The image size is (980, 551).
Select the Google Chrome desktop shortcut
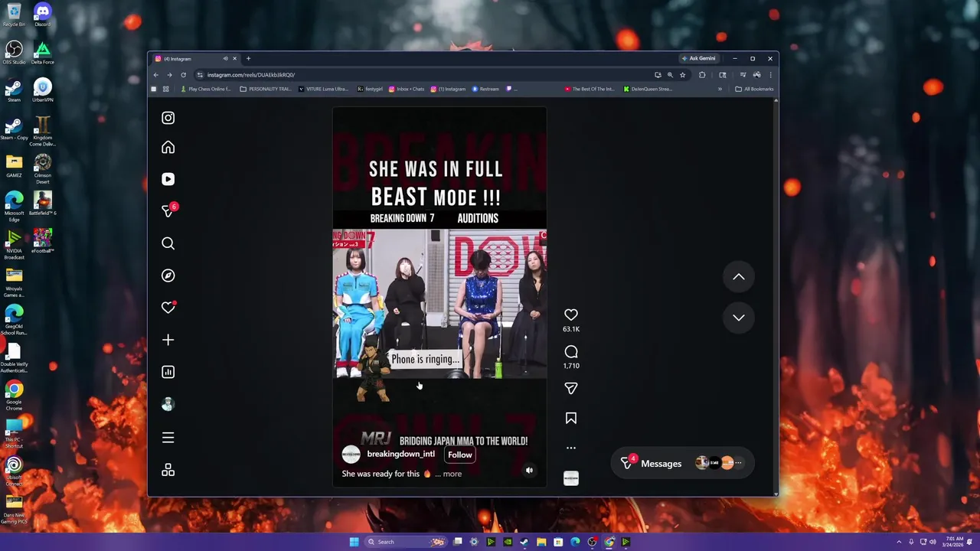(14, 395)
